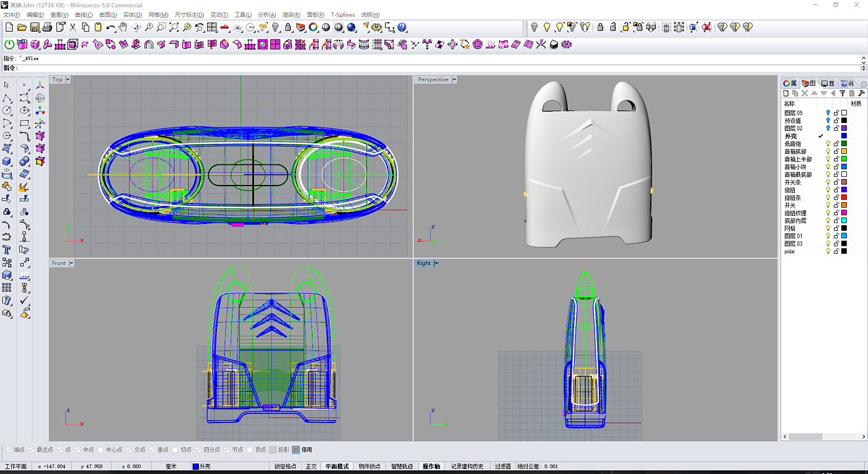This screenshot has width=868, height=474.
Task: Select the Pan hand tool
Action: 123,27
